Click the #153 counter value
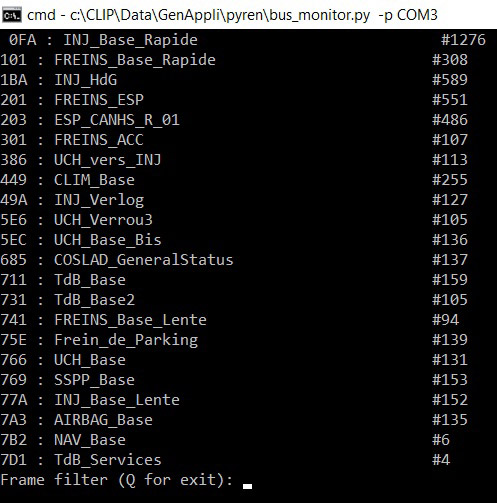 (x=450, y=380)
